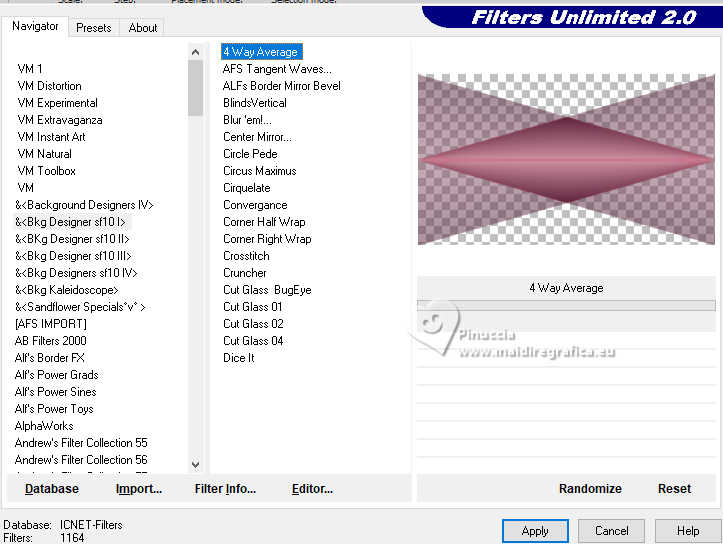Select Convergance filter
Screen dimensions: 723x544
click(x=255, y=205)
